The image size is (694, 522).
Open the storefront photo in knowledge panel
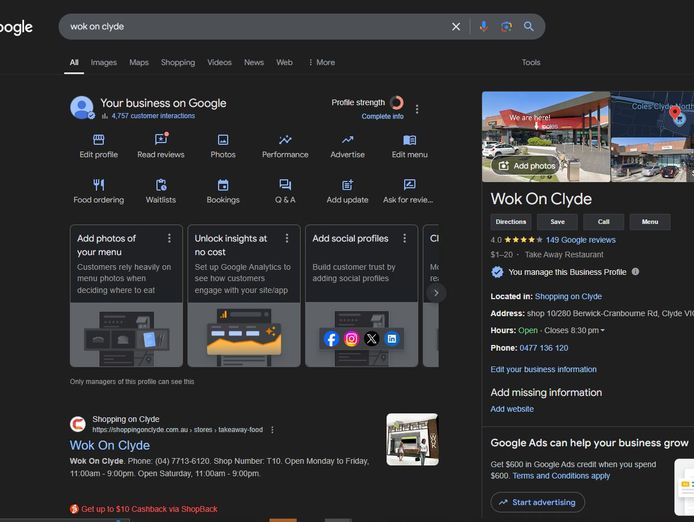[x=546, y=136]
